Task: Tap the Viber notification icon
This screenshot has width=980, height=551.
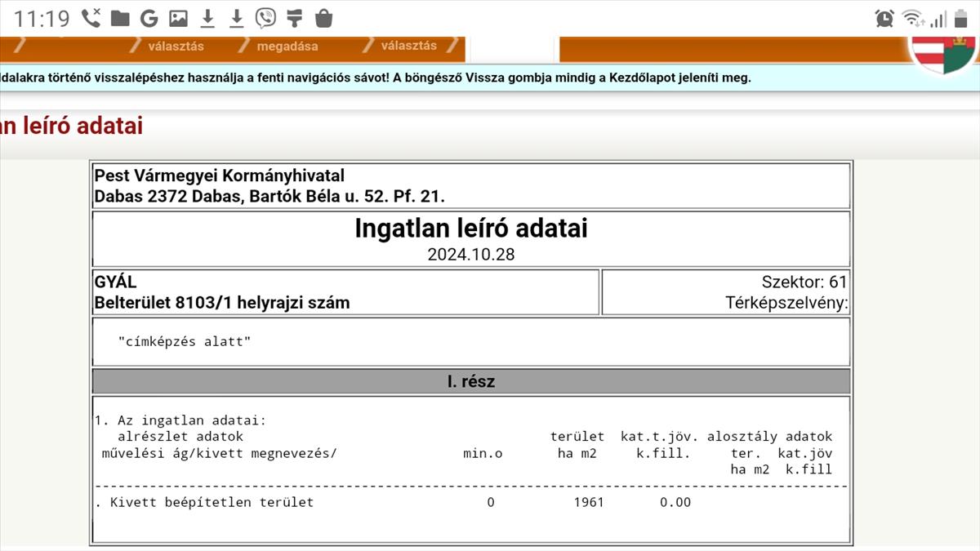Action: (x=265, y=18)
